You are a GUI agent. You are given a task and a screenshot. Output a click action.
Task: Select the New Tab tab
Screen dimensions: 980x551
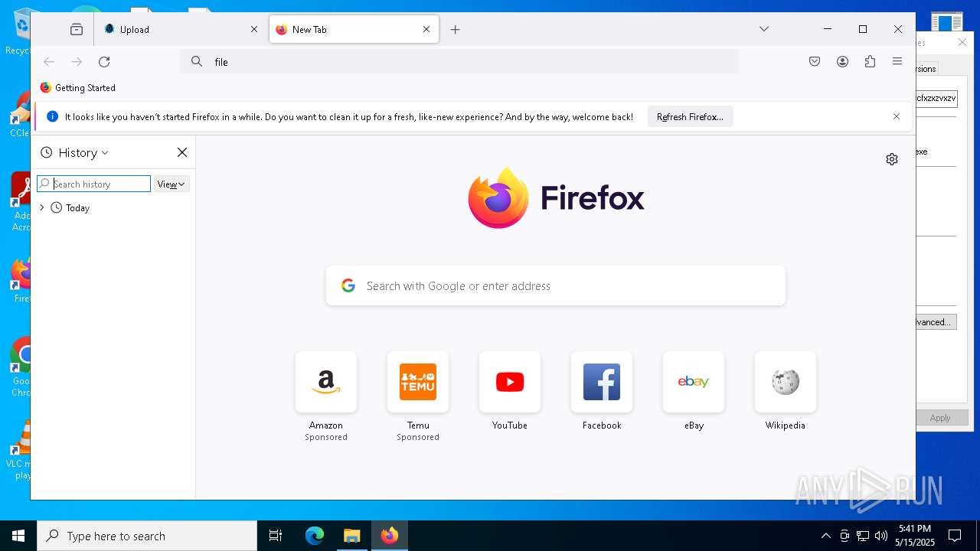(x=354, y=30)
